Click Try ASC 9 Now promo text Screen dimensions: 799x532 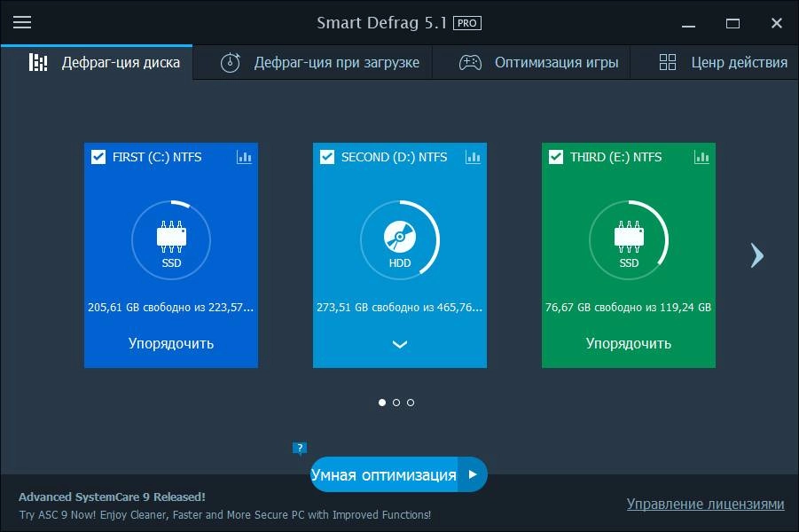225,514
